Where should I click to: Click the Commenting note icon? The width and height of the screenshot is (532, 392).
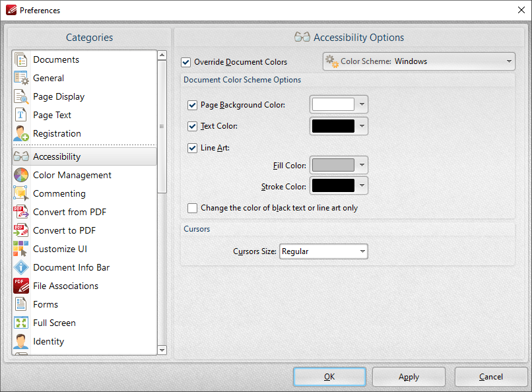click(x=21, y=193)
